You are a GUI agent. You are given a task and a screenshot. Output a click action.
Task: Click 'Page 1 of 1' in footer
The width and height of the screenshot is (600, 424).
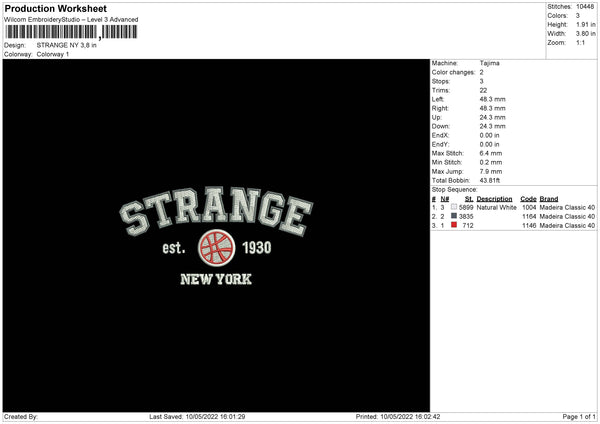click(x=579, y=417)
